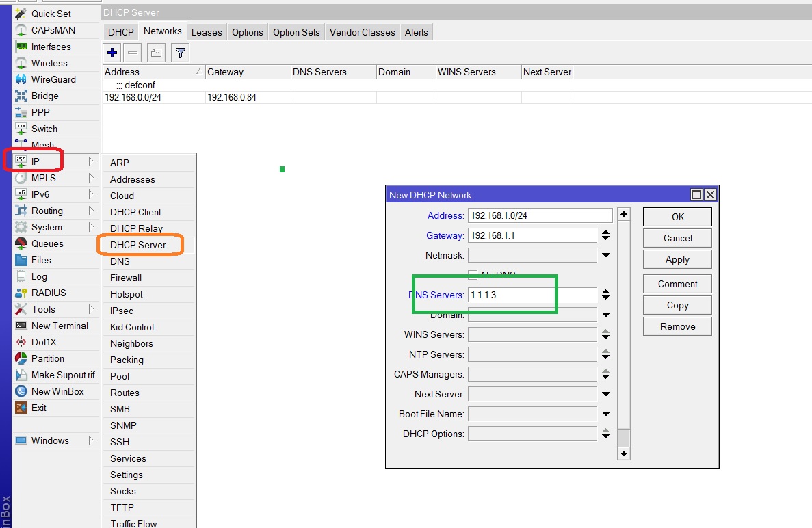This screenshot has height=528, width=812.
Task: Click the Comment icon in toolbar
Action: 156,53
